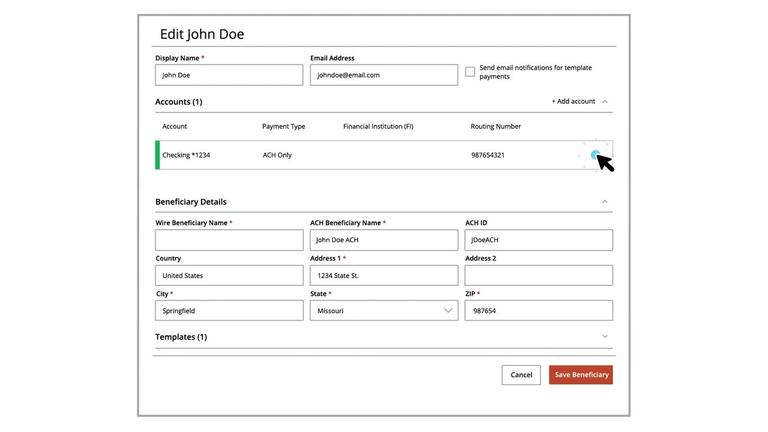Edit the ACH Beneficiary Name field

(x=384, y=240)
